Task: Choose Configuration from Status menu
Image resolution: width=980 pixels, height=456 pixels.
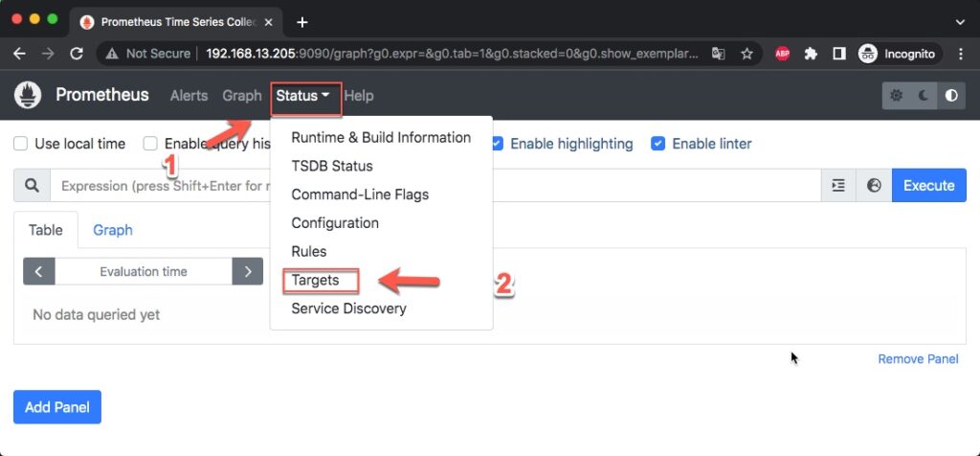Action: pos(381,222)
